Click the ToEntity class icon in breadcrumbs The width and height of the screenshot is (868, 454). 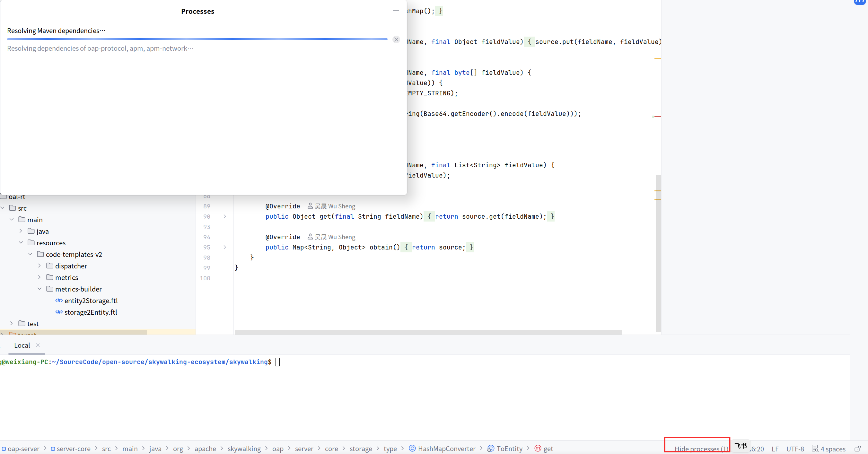[491, 448]
